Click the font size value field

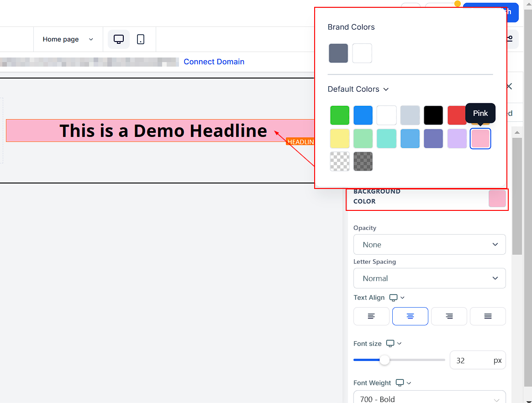point(478,360)
